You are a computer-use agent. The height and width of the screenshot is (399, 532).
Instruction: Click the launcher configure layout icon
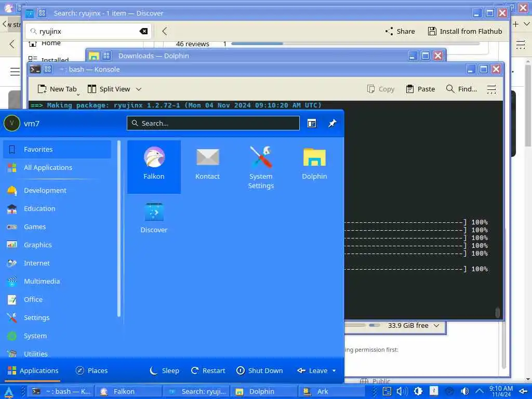(312, 123)
